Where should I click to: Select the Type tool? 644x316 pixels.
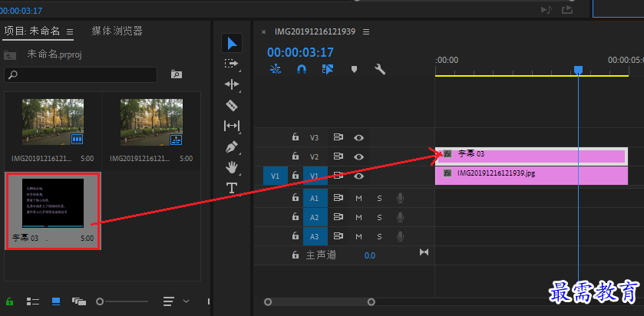point(232,189)
